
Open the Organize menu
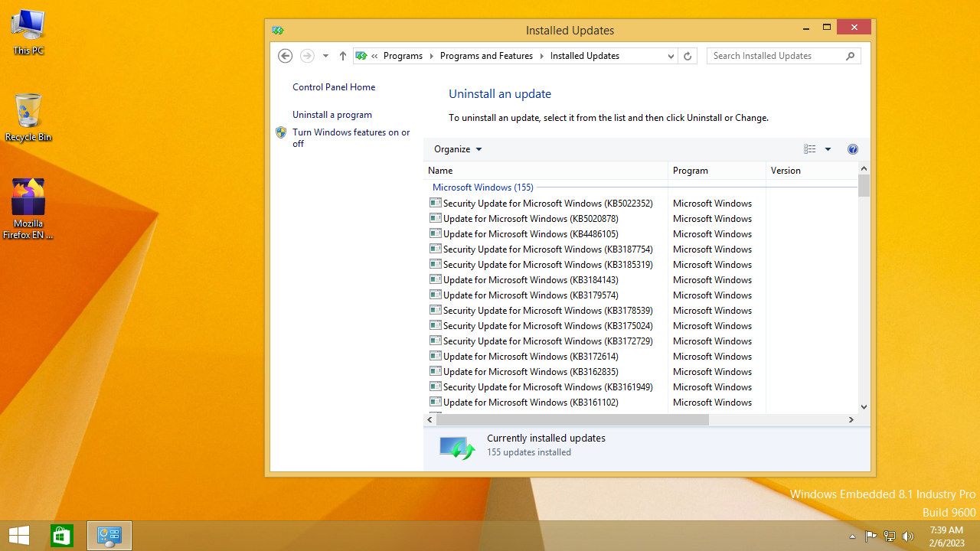coord(458,149)
